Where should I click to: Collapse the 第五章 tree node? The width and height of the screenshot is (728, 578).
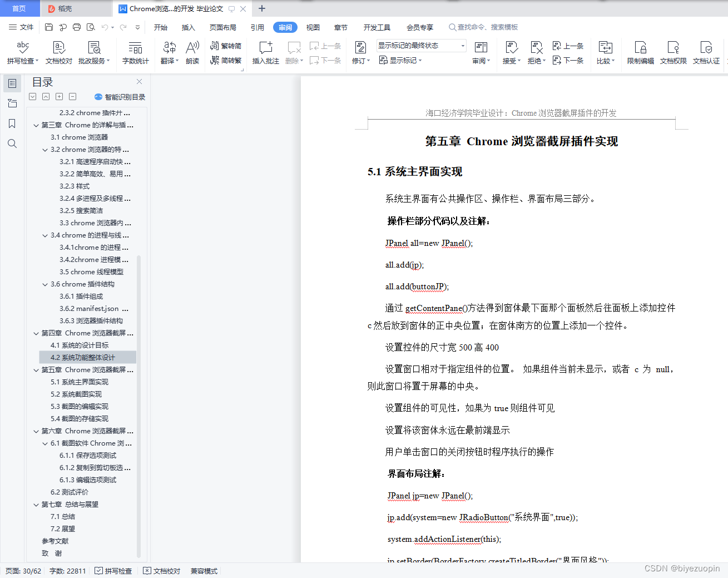pos(36,370)
